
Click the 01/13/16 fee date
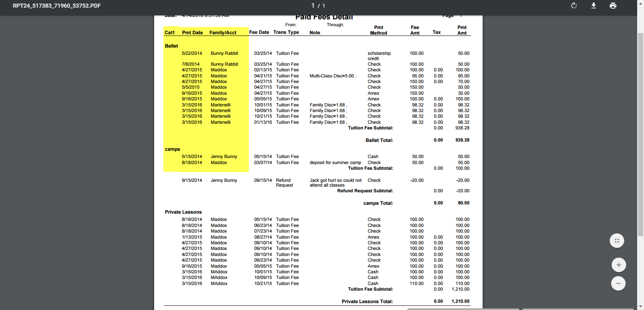coord(263,122)
